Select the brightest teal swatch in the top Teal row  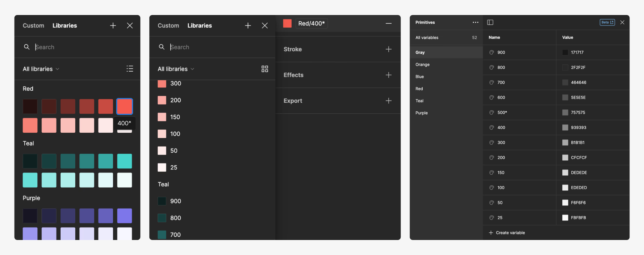click(x=124, y=161)
